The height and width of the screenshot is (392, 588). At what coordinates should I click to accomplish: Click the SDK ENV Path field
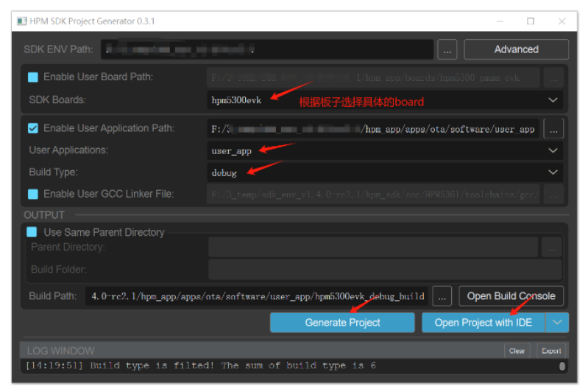tap(267, 49)
